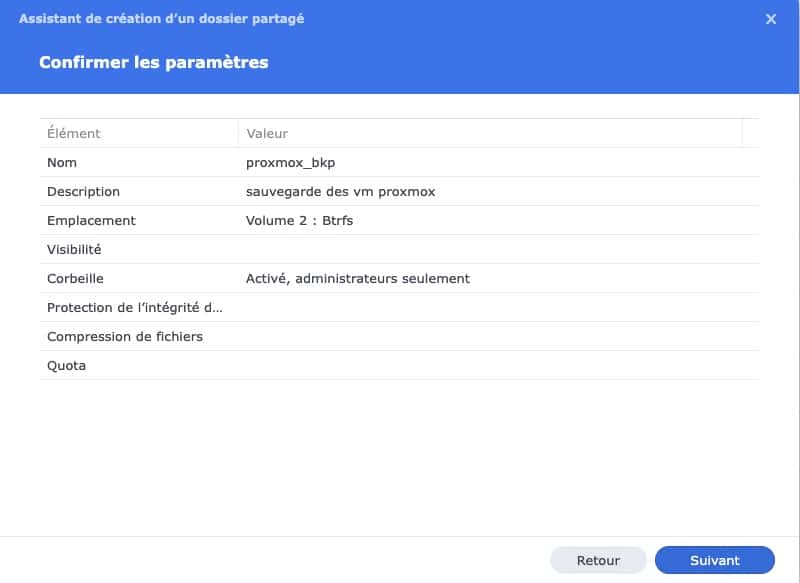Click the sauvegarde des vm proxmox value
The width and height of the screenshot is (800, 583).
pos(340,191)
